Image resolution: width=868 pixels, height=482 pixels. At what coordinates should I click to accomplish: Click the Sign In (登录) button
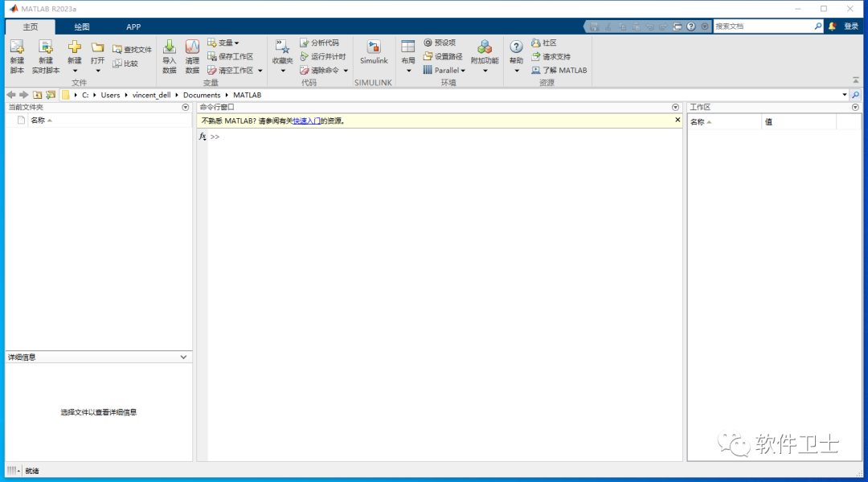(851, 26)
